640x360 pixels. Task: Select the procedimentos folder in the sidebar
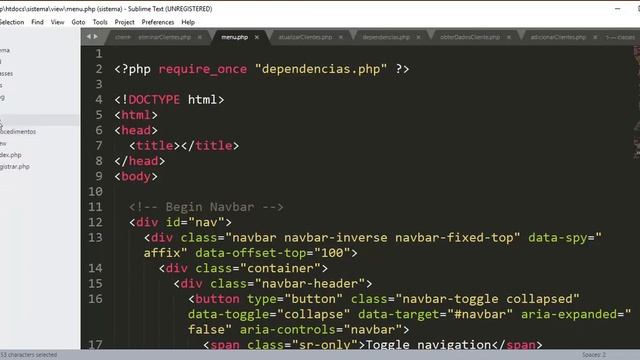coord(18,131)
